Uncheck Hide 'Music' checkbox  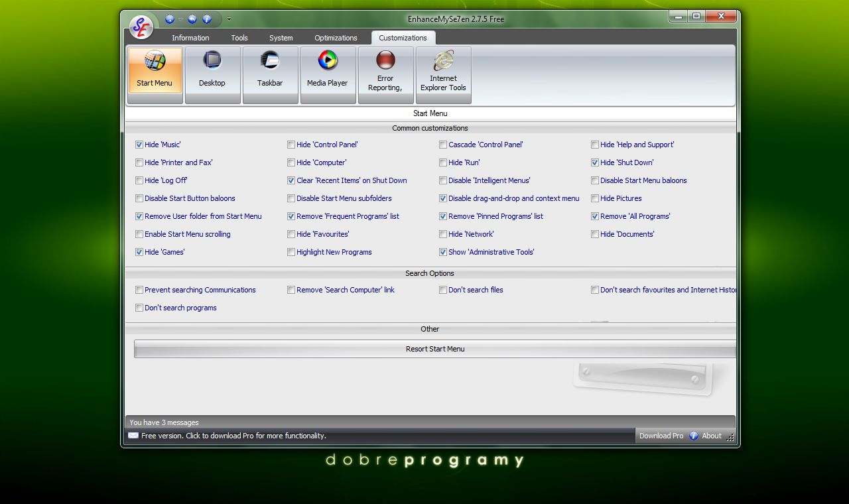click(139, 145)
